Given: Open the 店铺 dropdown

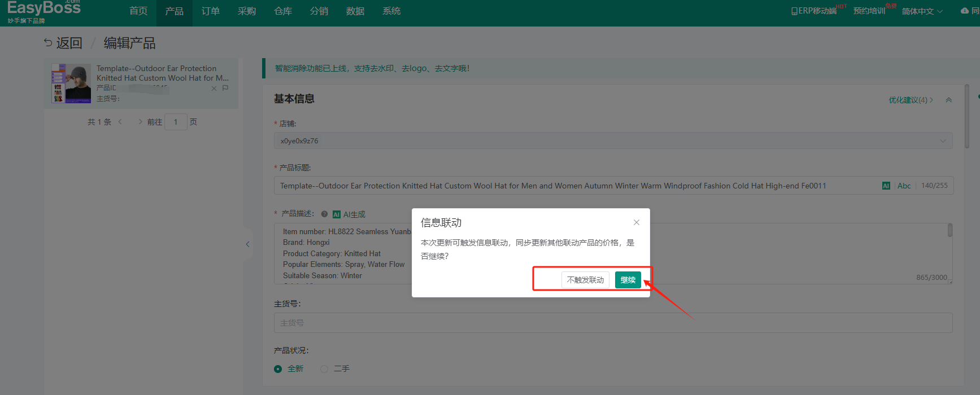Looking at the screenshot, I should 613,141.
